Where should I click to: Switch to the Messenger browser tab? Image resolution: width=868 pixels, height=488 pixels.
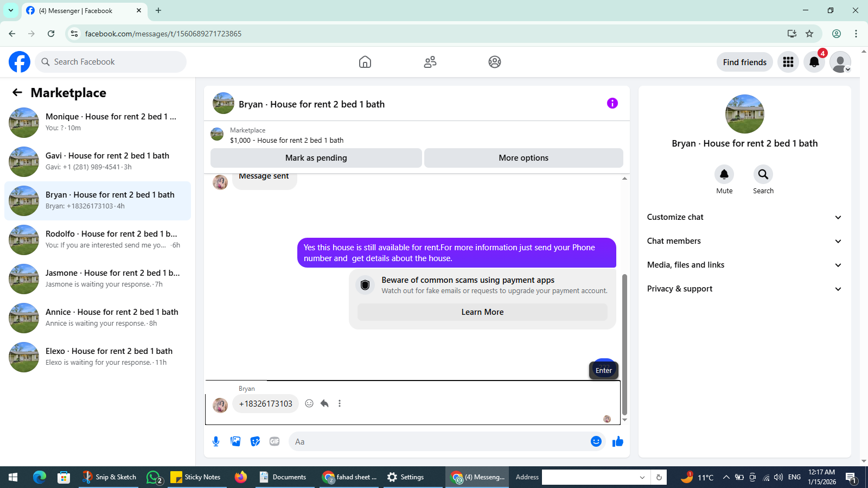[x=84, y=11]
